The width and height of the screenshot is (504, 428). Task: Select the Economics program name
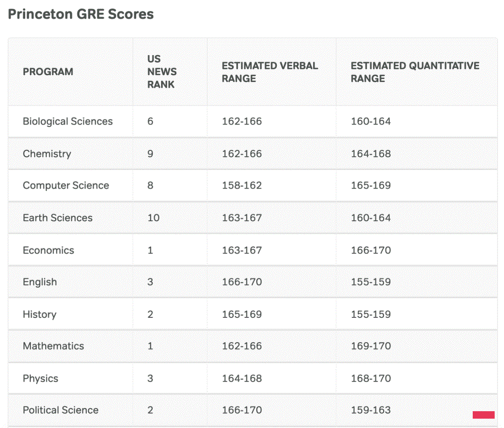tap(48, 250)
